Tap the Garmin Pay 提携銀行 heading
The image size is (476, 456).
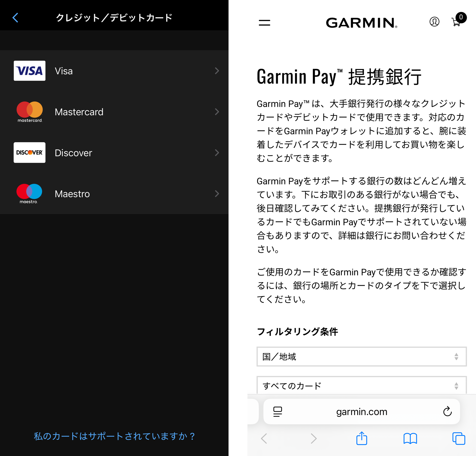click(339, 77)
